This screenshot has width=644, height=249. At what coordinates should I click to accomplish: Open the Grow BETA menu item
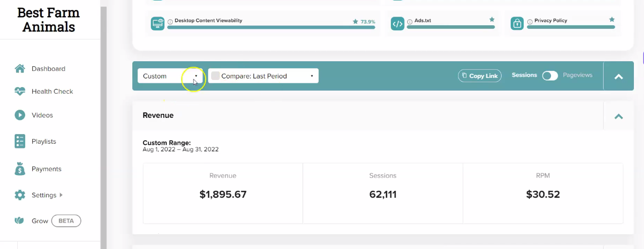tap(48, 221)
